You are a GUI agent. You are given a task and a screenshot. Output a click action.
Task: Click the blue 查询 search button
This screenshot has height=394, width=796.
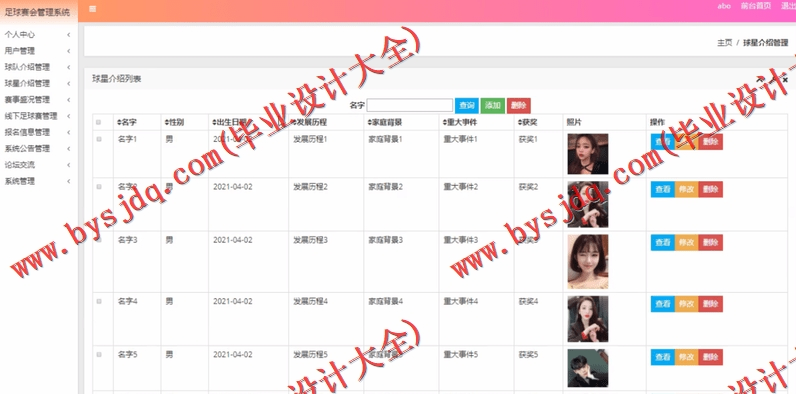(x=467, y=106)
